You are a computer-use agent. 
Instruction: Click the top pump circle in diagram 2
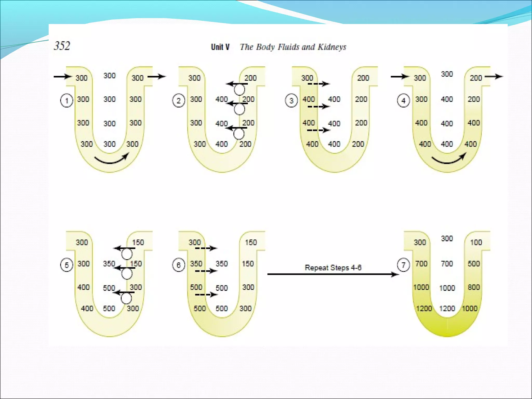239,90
